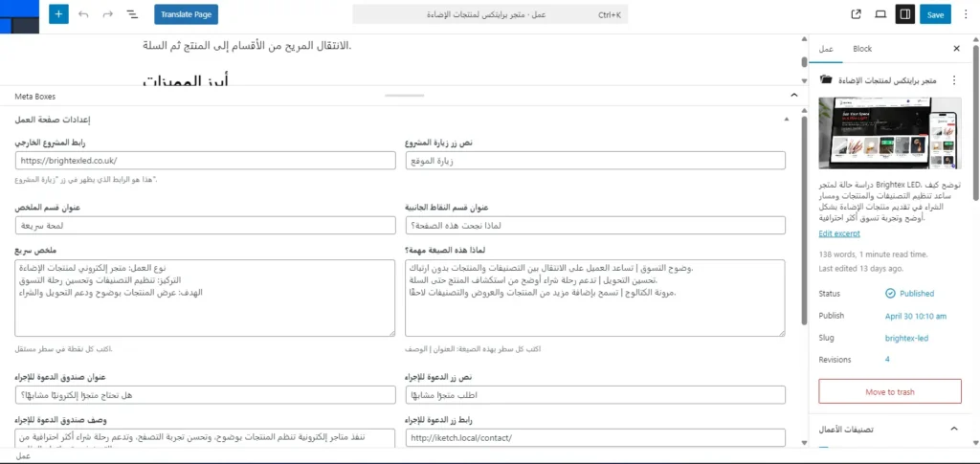This screenshot has width=980, height=464.
Task: Click the editor content scrollbar
Action: tap(804, 62)
